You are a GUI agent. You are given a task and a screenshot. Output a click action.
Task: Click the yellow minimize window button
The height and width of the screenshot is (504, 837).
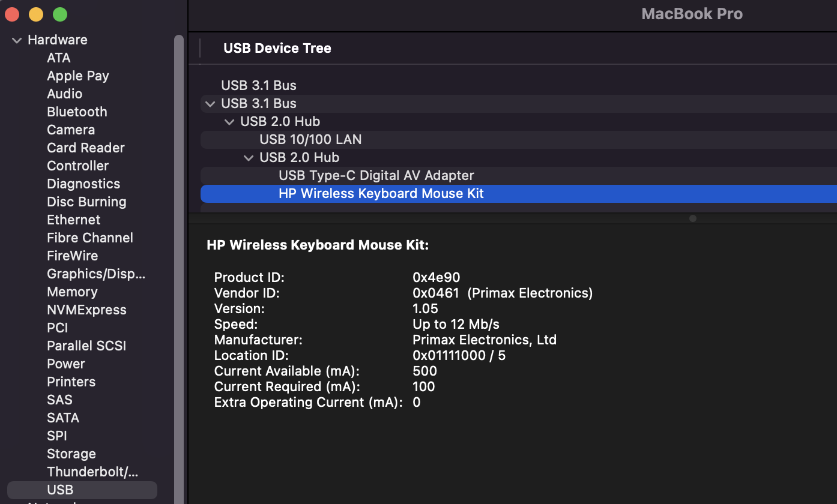pos(36,14)
